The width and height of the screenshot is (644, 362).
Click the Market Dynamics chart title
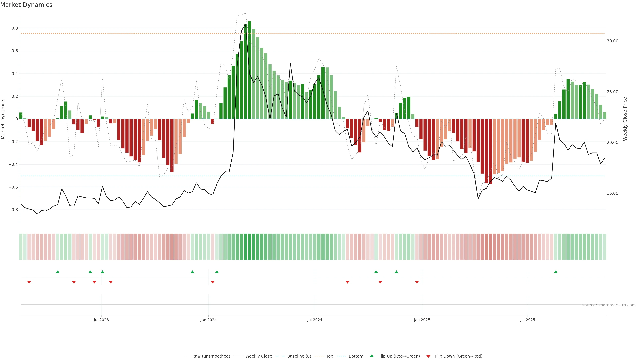[x=26, y=5]
